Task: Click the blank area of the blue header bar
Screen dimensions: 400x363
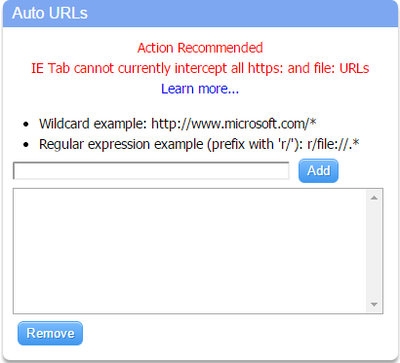Action: tap(243, 13)
